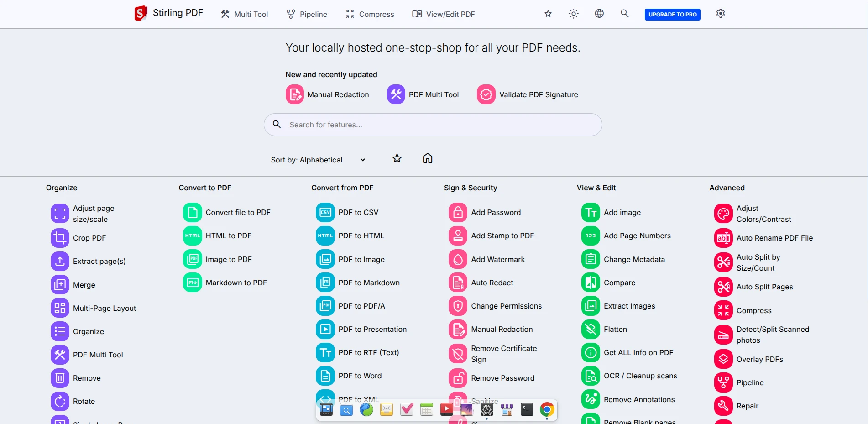Open the navbar search magnifier
Screen dimensions: 868x424
click(625, 14)
